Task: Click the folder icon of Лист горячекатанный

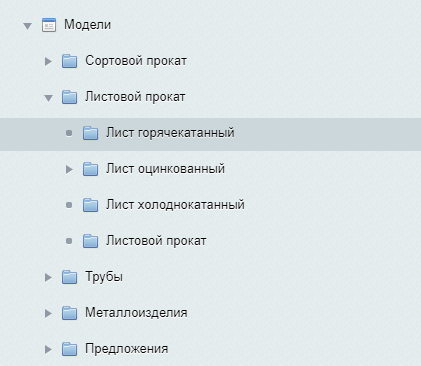Action: (90, 133)
